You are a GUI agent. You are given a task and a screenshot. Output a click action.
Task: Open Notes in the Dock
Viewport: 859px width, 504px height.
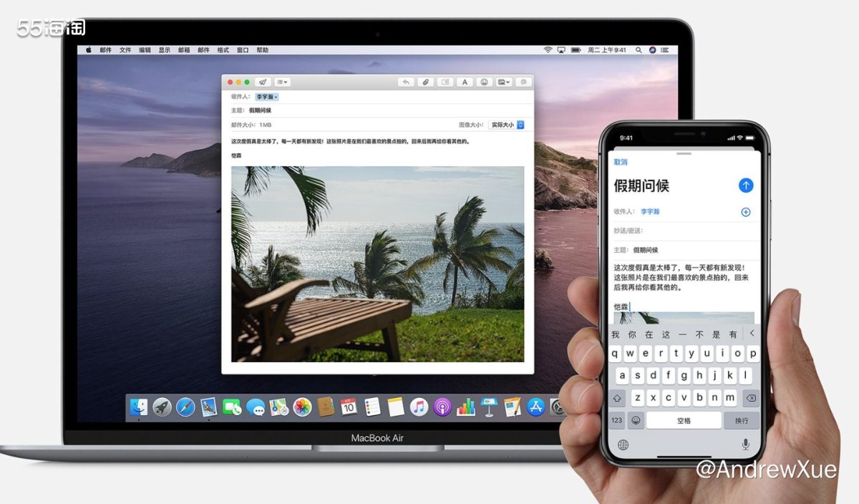pyautogui.click(x=396, y=407)
